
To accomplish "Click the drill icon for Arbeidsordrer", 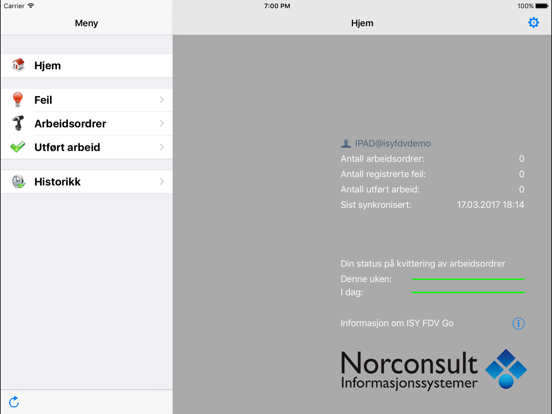I will (18, 123).
